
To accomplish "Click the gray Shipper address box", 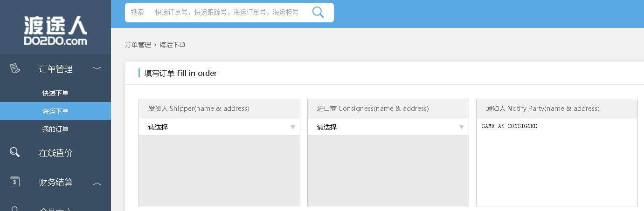I will [x=219, y=170].
